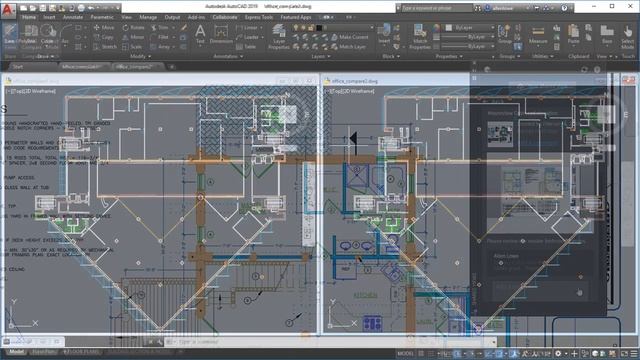Choose the Stretch tool

pyautogui.click(x=105, y=47)
